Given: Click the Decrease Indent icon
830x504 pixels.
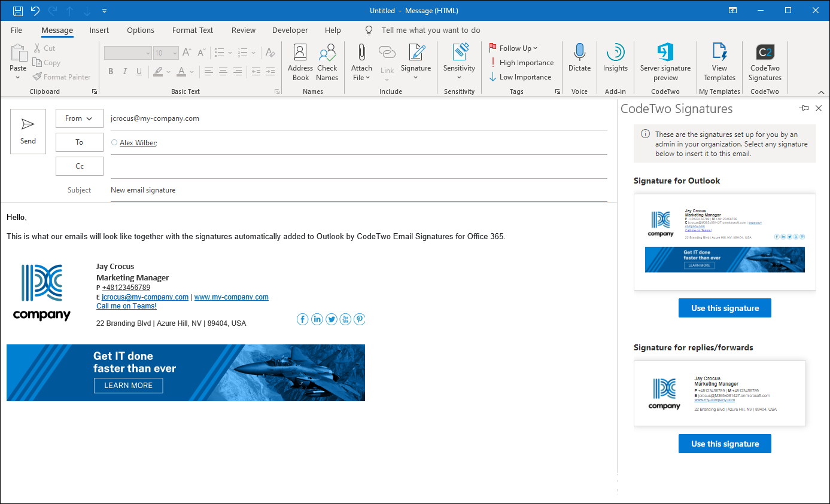Looking at the screenshot, I should [256, 72].
